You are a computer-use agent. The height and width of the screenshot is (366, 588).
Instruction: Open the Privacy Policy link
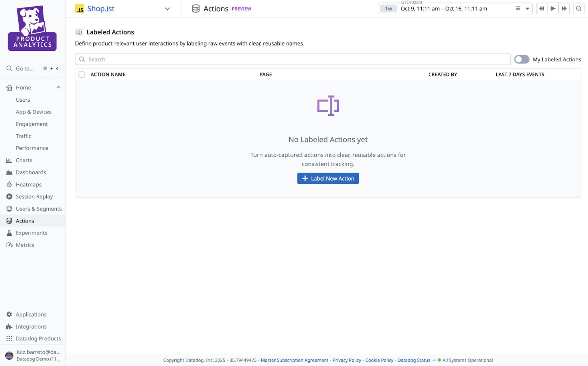point(347,360)
